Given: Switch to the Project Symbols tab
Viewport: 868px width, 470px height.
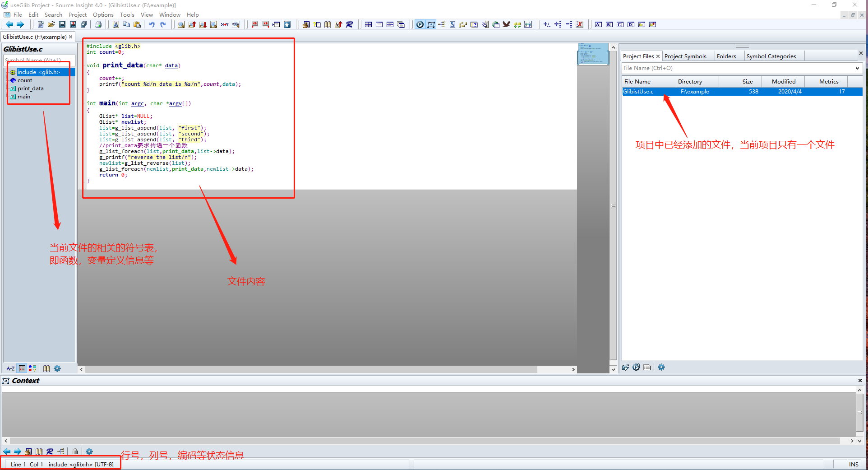Looking at the screenshot, I should [685, 56].
